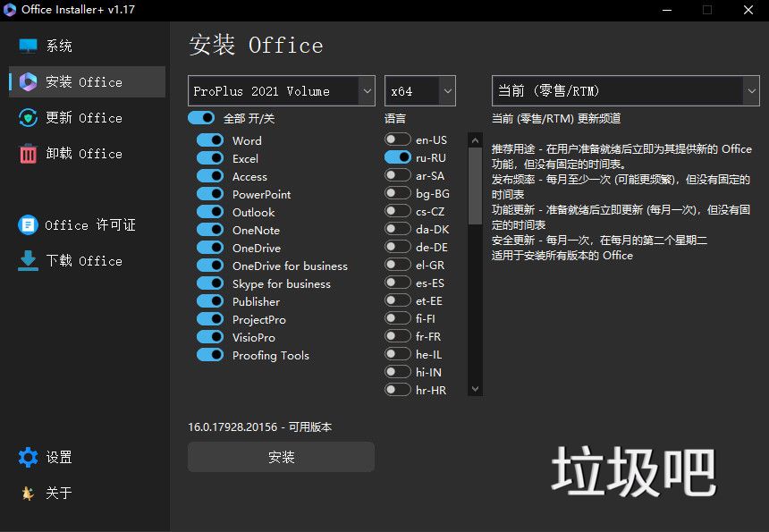Disable the Word component toggle
Image resolution: width=769 pixels, height=532 pixels.
click(208, 140)
